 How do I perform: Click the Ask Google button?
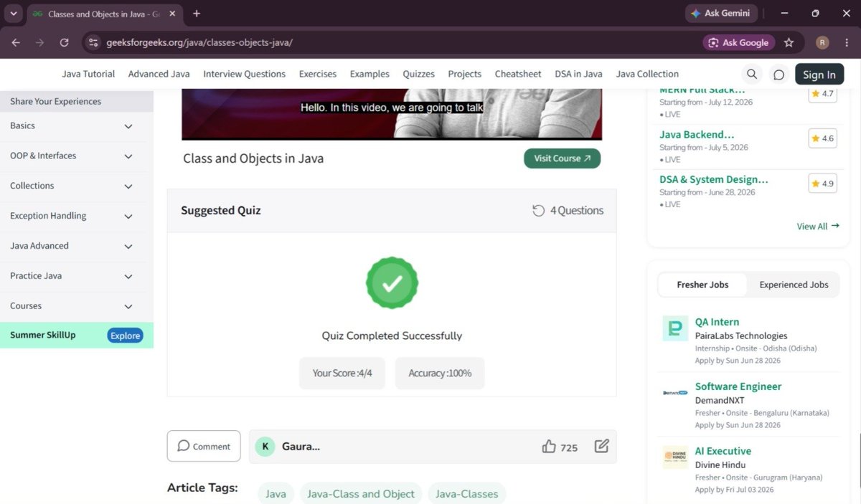point(738,42)
